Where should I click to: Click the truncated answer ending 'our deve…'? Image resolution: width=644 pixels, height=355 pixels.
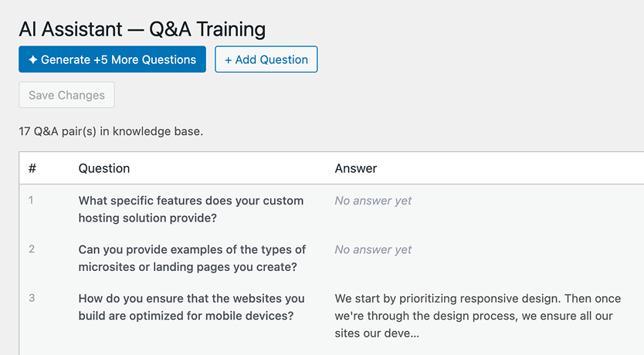click(x=377, y=334)
